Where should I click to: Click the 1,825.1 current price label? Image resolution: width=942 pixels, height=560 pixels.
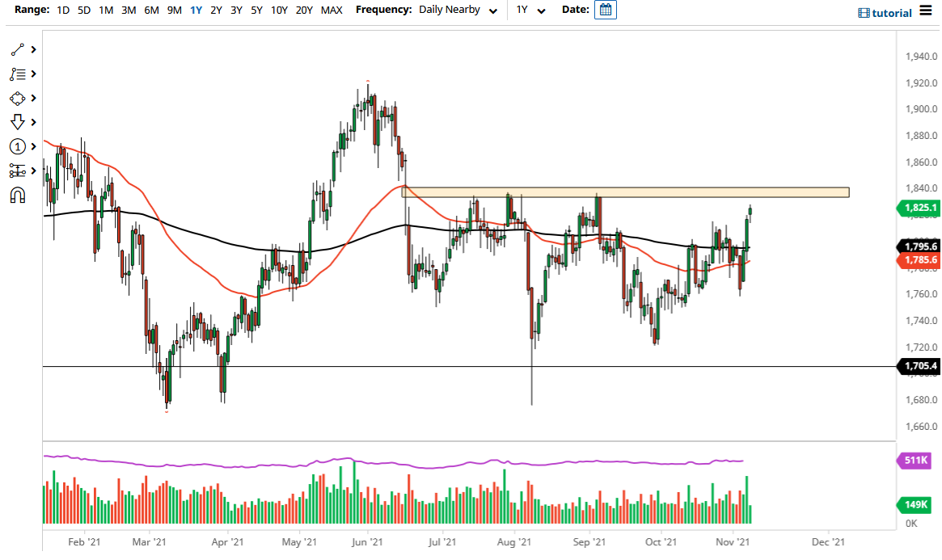pos(918,208)
